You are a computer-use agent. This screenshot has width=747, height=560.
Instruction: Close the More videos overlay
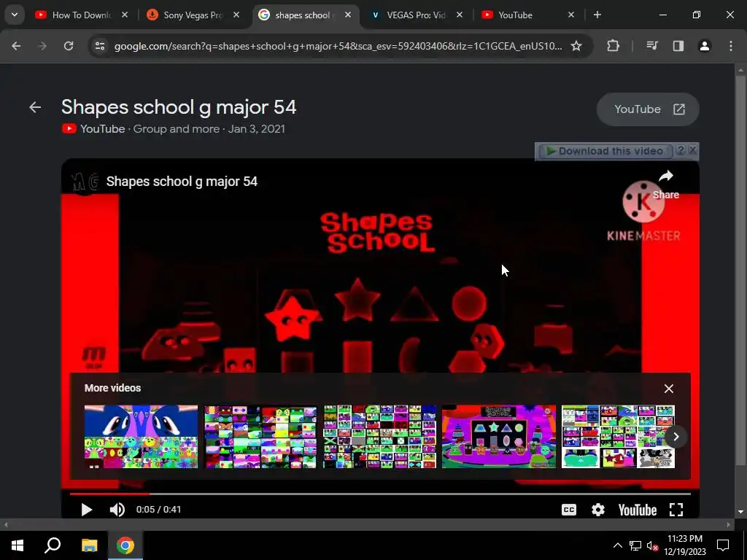669,389
